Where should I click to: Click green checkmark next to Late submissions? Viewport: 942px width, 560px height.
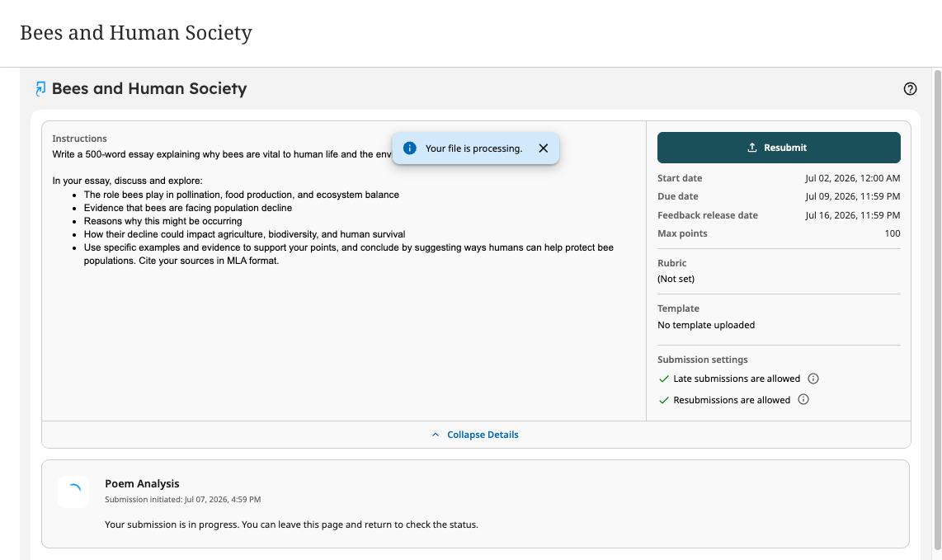point(664,379)
